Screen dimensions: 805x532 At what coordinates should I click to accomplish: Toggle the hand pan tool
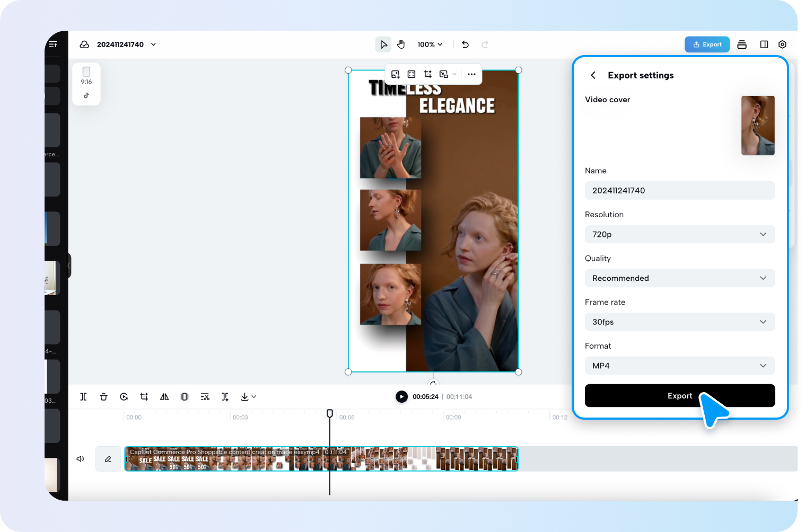click(401, 45)
